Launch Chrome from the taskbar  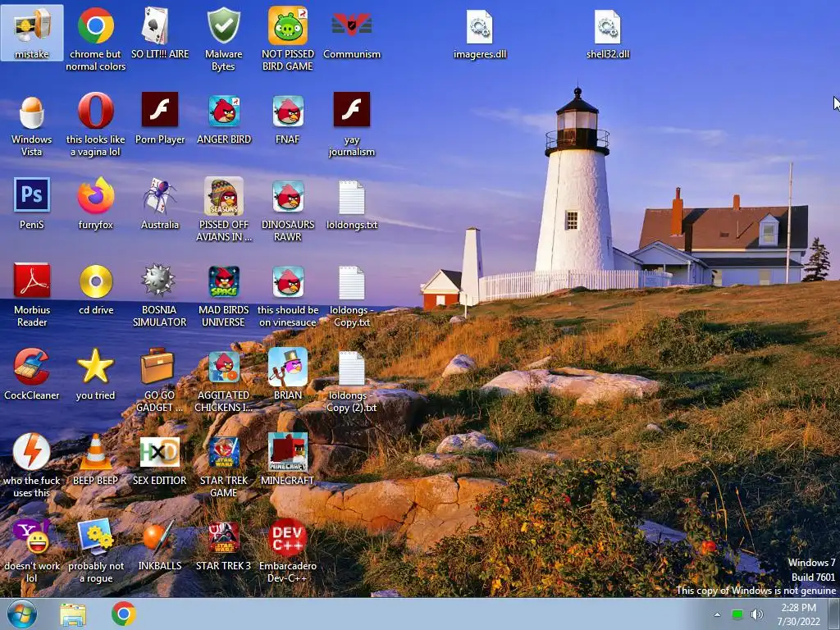tap(123, 614)
